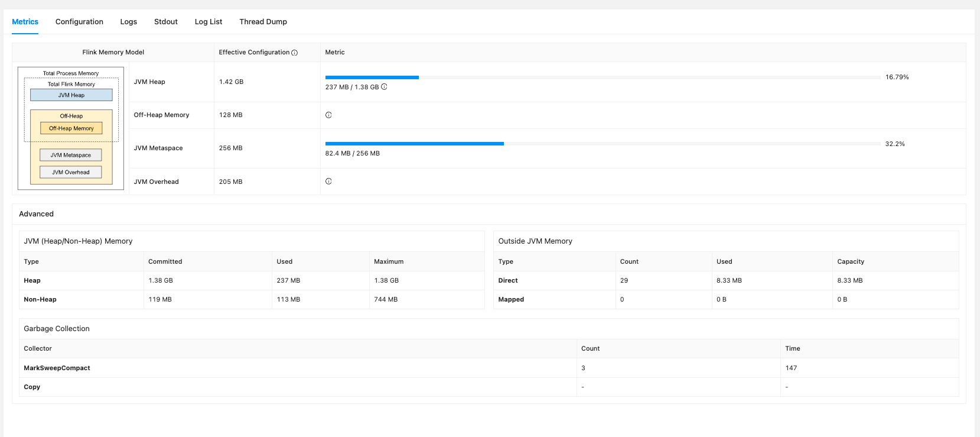Click the Capacity column header
The width and height of the screenshot is (980, 437).
click(851, 262)
